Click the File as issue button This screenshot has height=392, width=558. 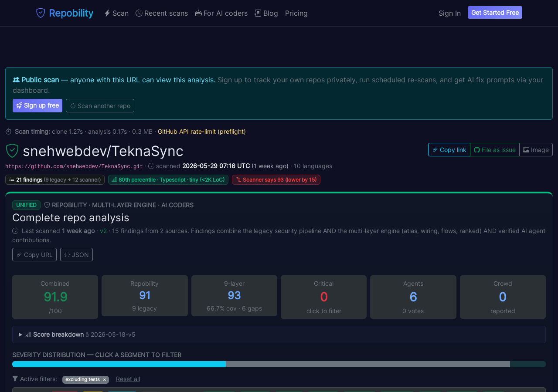click(495, 149)
